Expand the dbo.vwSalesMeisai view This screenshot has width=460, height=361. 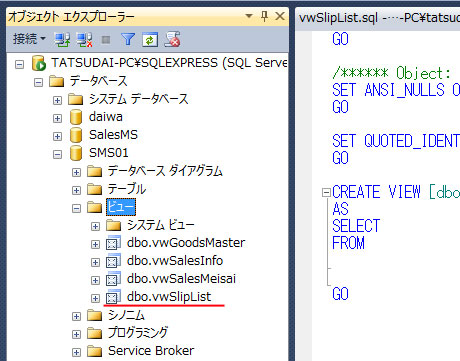click(95, 280)
